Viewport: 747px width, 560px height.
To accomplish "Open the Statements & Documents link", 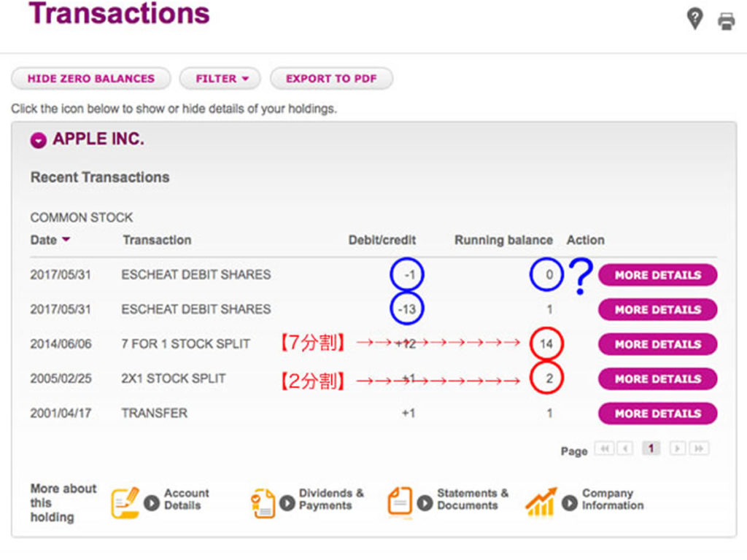I will 473,499.
